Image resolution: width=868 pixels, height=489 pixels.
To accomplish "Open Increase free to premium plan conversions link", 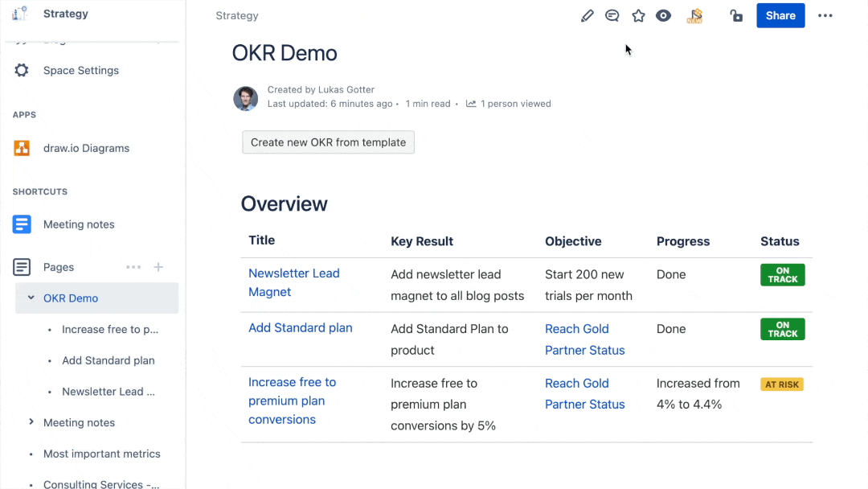I will (293, 401).
